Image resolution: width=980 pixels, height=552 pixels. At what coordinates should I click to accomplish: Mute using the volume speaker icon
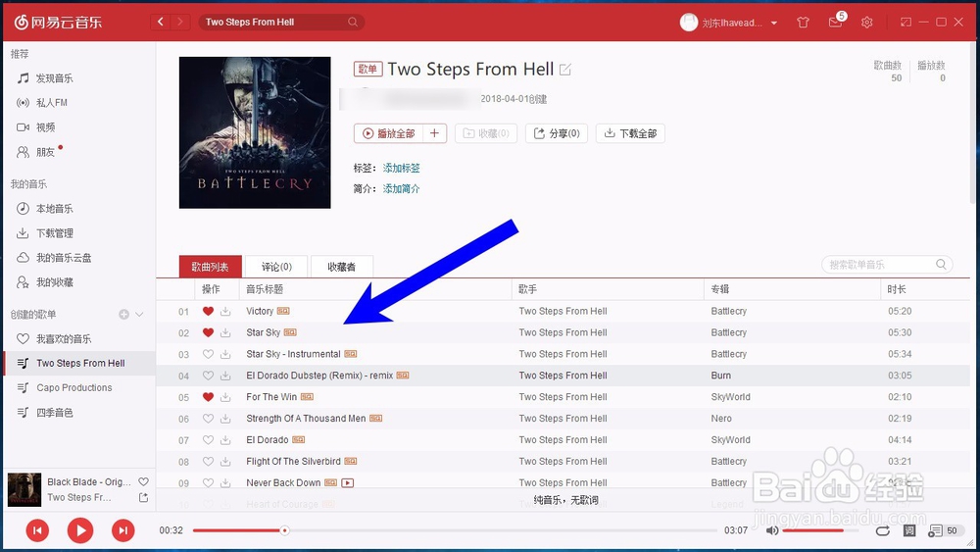point(772,530)
